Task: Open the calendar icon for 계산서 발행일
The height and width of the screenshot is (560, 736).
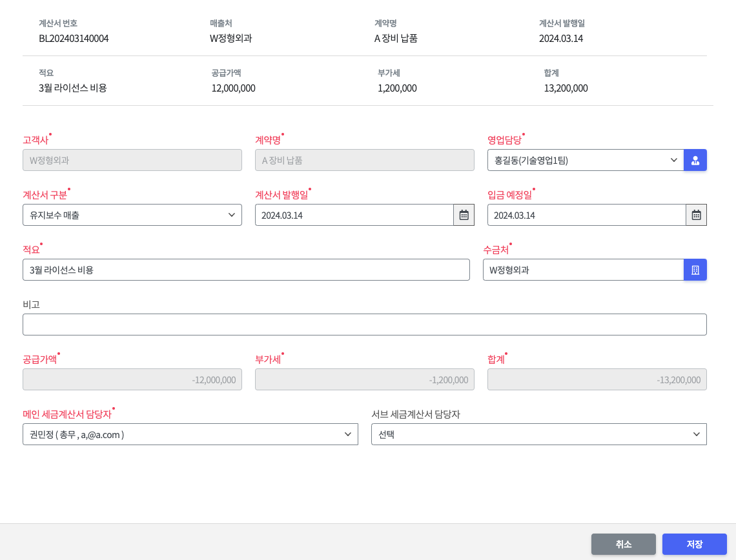Action: [x=464, y=215]
